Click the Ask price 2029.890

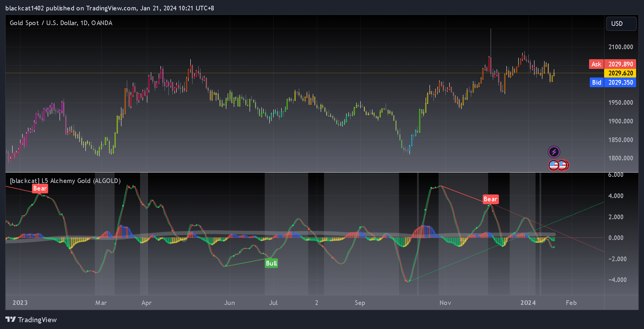pyautogui.click(x=620, y=64)
